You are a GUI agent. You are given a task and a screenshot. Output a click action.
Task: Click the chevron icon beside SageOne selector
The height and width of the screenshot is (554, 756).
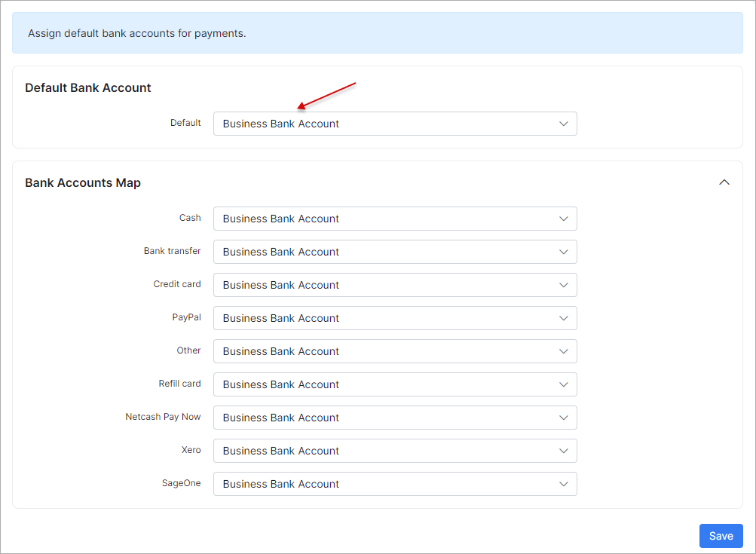(564, 484)
